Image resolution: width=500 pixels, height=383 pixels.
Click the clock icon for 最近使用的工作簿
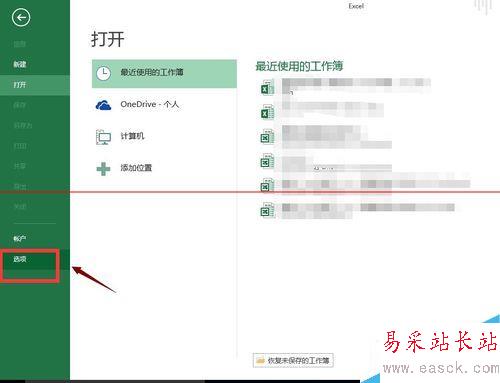tap(103, 73)
